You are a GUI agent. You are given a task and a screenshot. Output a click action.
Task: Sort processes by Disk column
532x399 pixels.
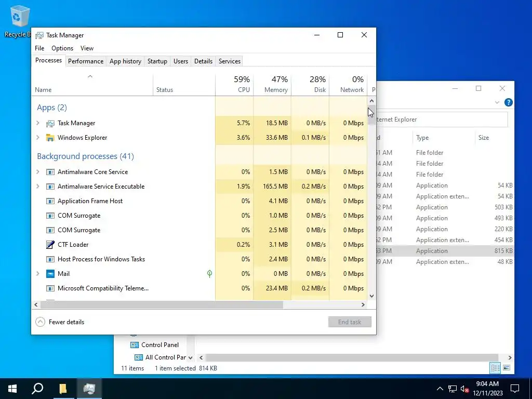coord(310,84)
